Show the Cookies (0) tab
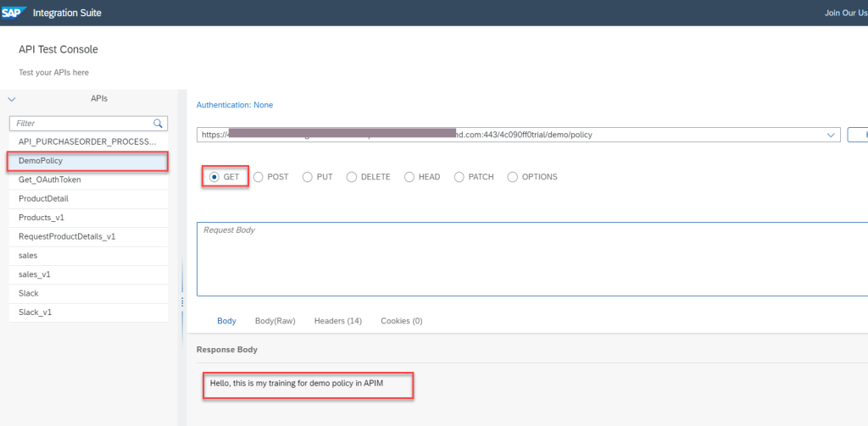868x426 pixels. pyautogui.click(x=401, y=321)
